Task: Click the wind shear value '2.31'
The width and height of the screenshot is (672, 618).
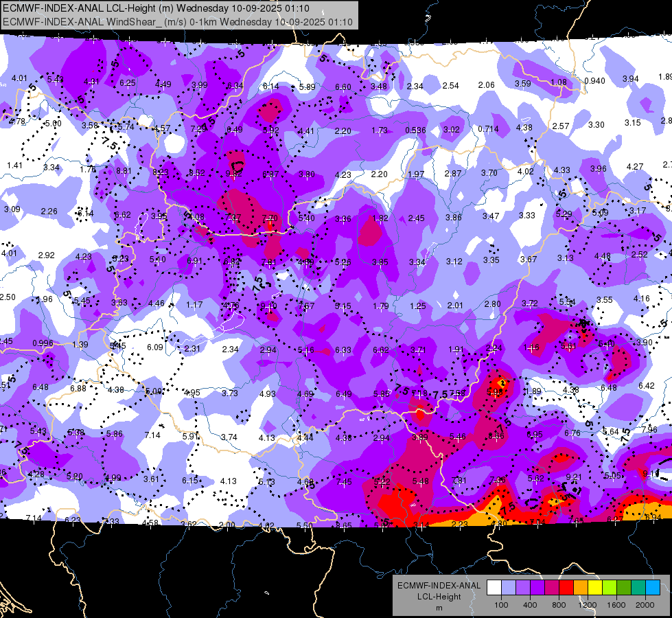Action: pos(192,349)
